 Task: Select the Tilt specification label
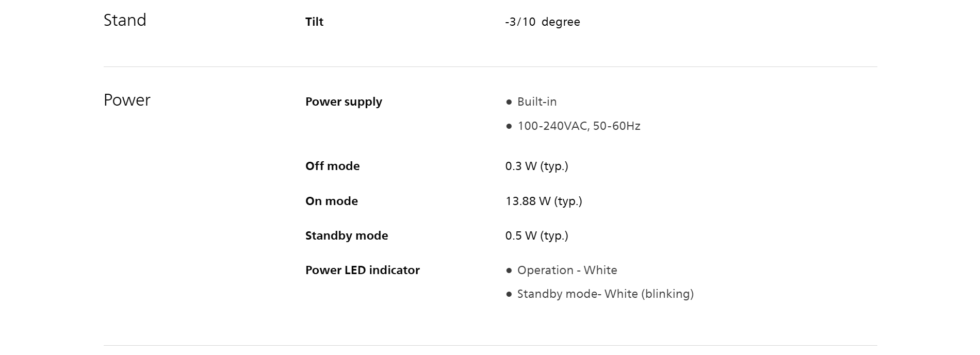tap(314, 22)
